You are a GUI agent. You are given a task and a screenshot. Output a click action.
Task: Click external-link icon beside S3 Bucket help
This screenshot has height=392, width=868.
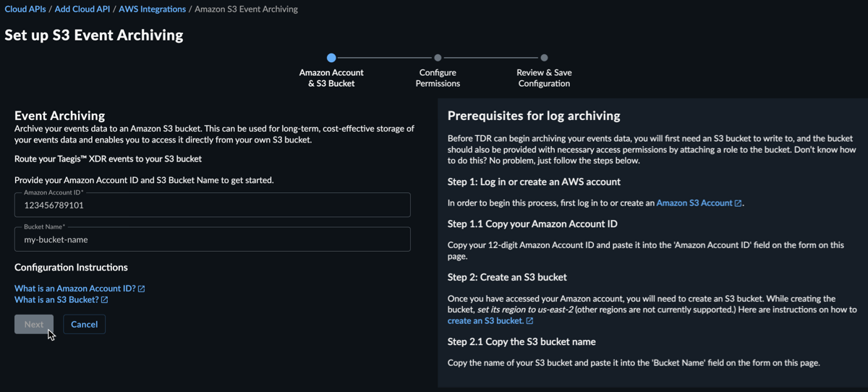[105, 299]
